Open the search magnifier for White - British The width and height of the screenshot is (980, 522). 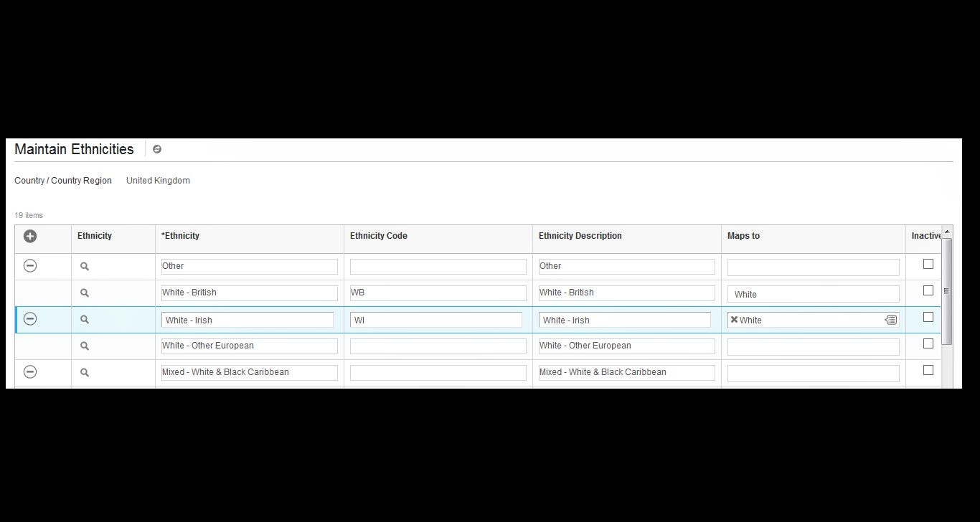point(84,293)
